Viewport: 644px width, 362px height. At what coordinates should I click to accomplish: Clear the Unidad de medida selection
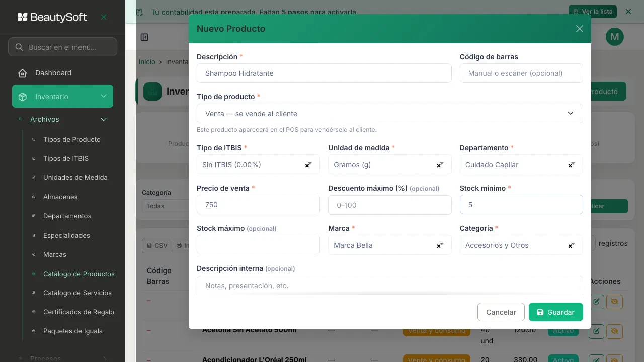439,165
